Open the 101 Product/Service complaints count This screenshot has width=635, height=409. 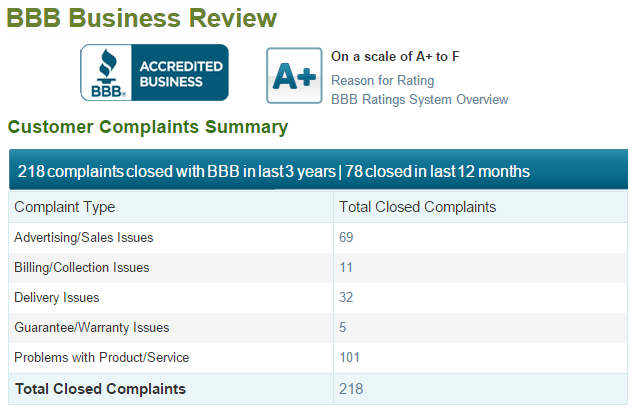point(349,357)
